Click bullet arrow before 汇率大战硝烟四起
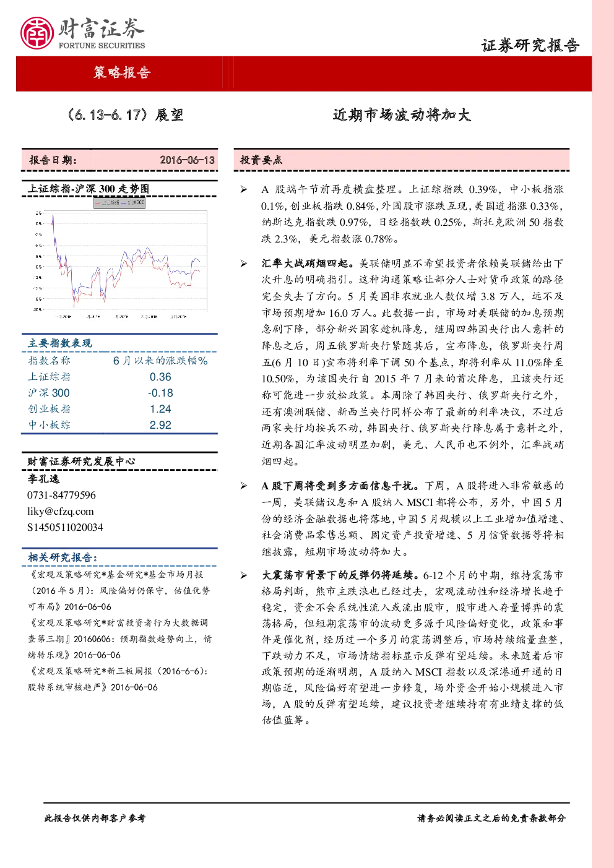 244,264
